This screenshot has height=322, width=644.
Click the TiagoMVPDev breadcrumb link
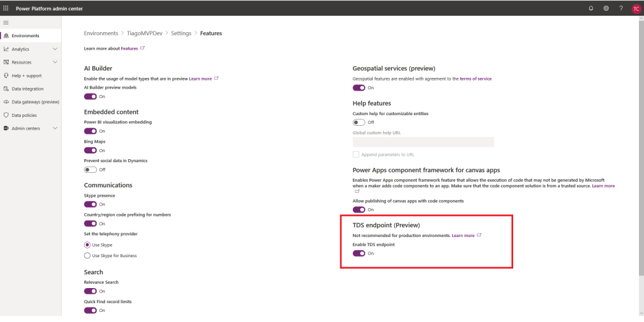(x=144, y=33)
